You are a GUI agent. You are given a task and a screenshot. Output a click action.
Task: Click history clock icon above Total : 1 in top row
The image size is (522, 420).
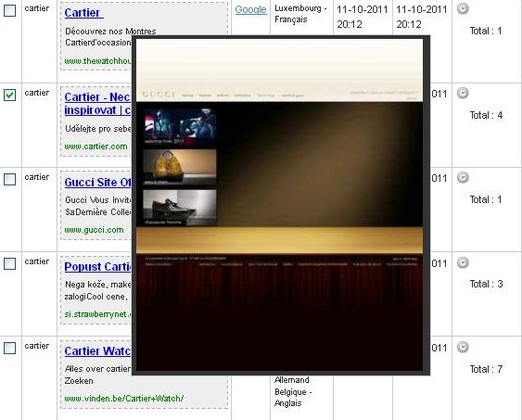(x=463, y=8)
